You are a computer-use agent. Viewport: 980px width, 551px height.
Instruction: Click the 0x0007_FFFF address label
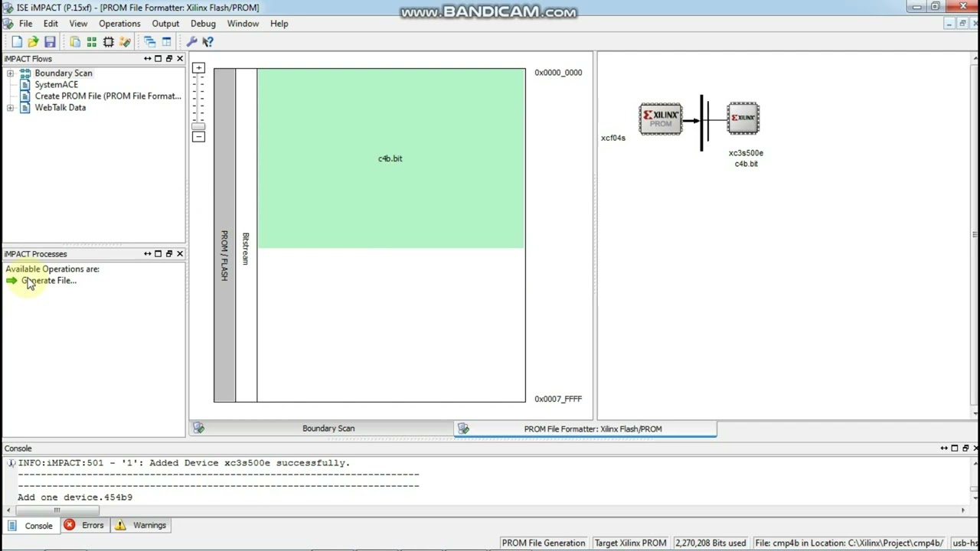click(558, 399)
